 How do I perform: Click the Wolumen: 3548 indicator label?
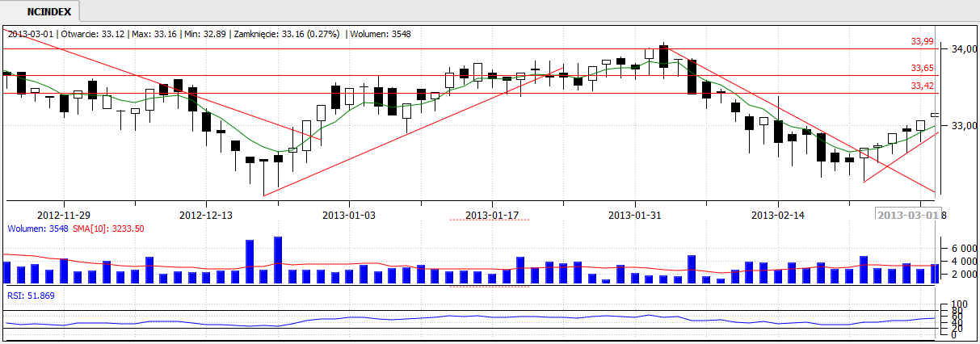[x=38, y=229]
